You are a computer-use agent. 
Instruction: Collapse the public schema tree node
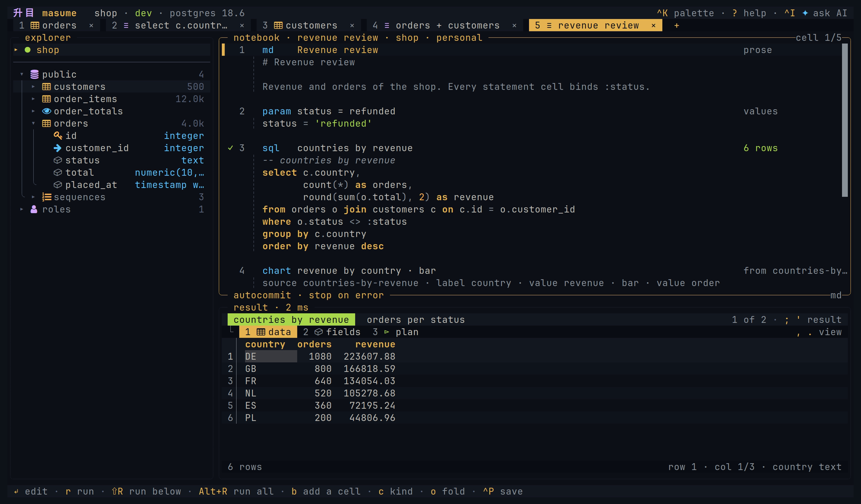click(22, 74)
